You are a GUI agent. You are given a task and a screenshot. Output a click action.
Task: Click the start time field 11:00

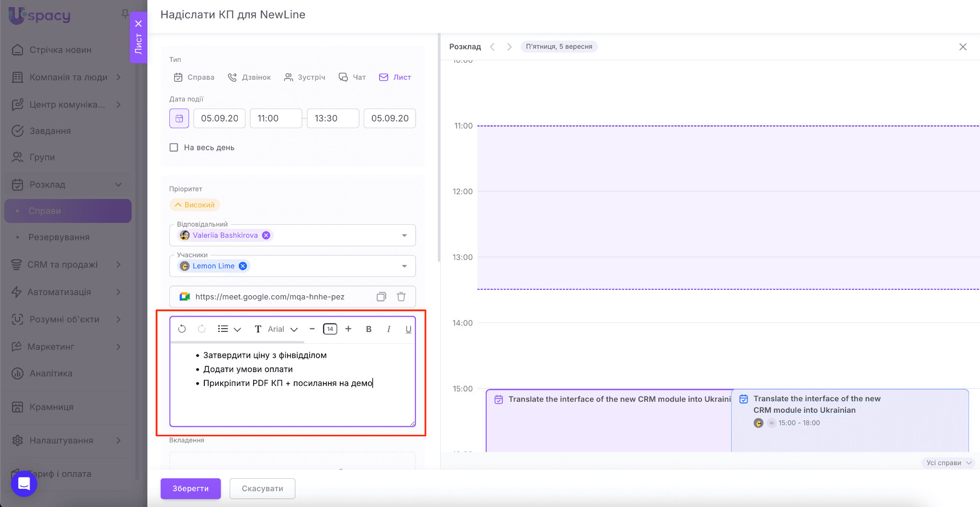(276, 119)
